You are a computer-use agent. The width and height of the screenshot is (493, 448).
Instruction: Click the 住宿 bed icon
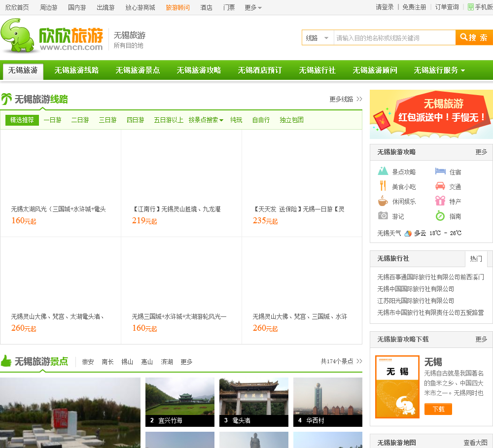point(440,171)
